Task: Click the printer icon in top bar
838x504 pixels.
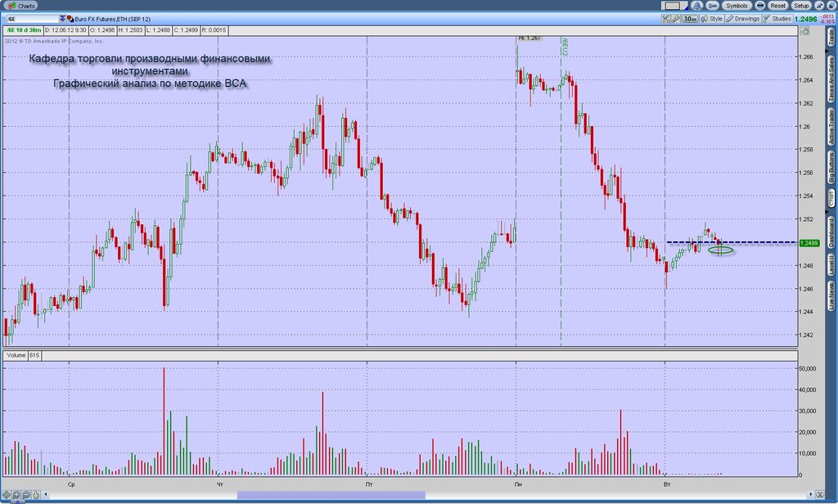Action: (760, 6)
